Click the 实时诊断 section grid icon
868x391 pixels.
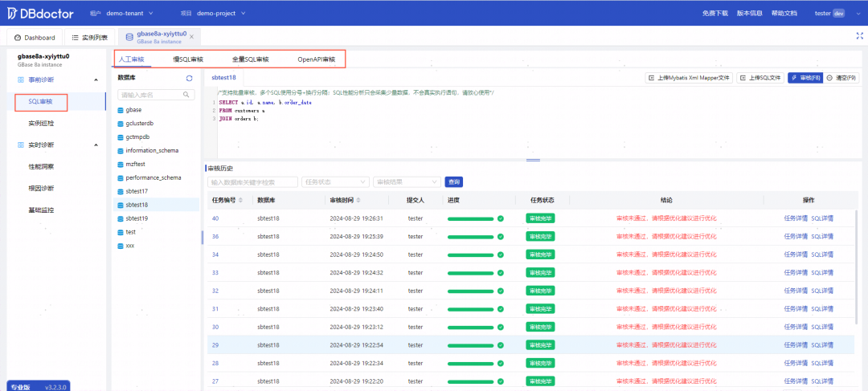click(x=20, y=145)
